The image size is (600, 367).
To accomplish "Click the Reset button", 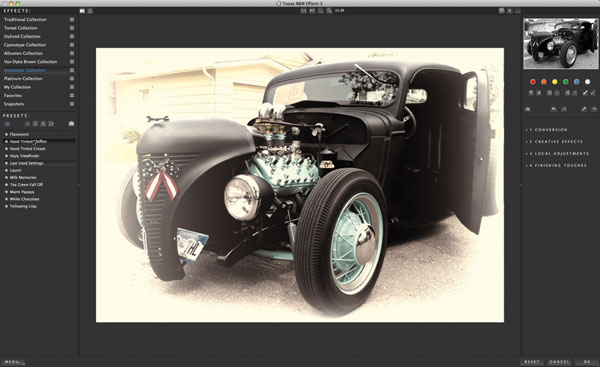I will [532, 362].
